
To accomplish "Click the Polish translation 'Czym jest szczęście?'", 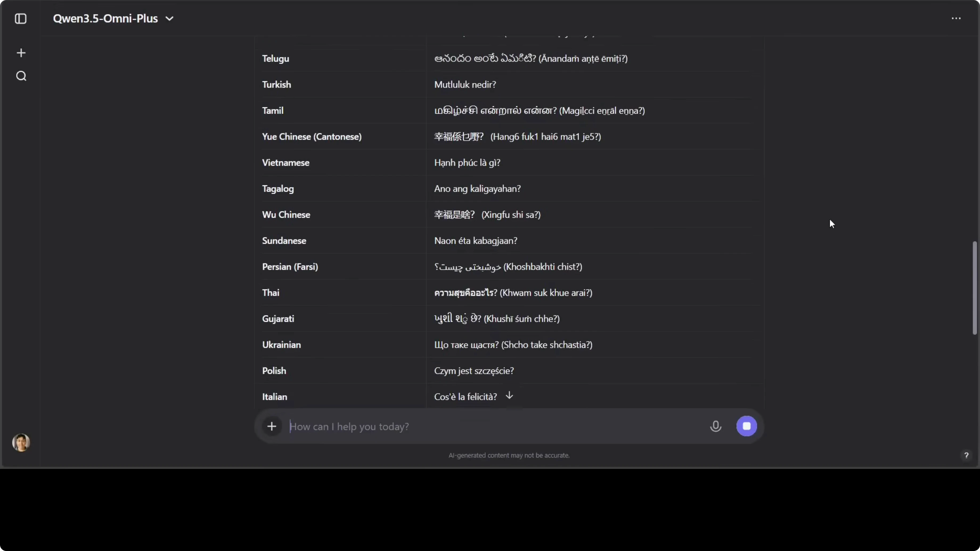I will 474,371.
